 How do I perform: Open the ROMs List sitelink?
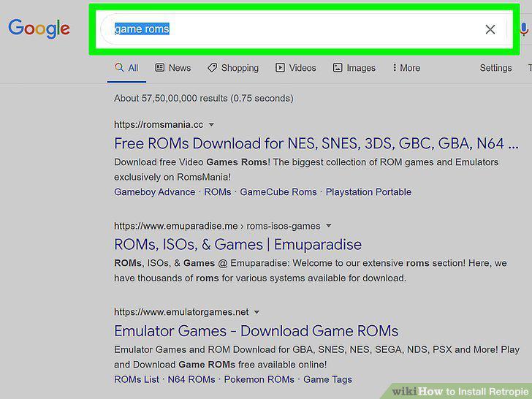point(137,379)
